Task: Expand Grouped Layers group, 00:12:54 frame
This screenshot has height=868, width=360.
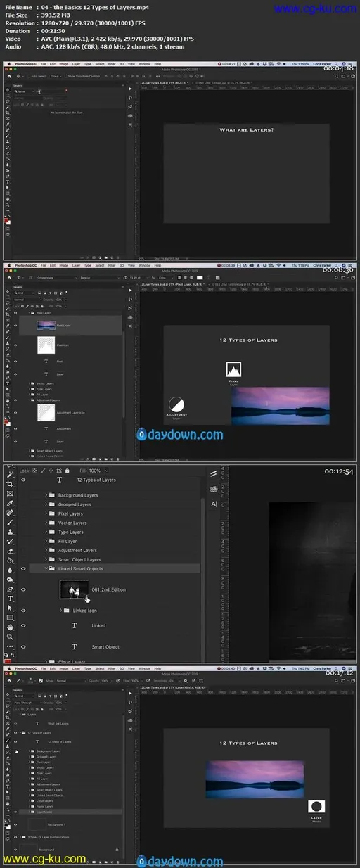Action: tap(46, 504)
